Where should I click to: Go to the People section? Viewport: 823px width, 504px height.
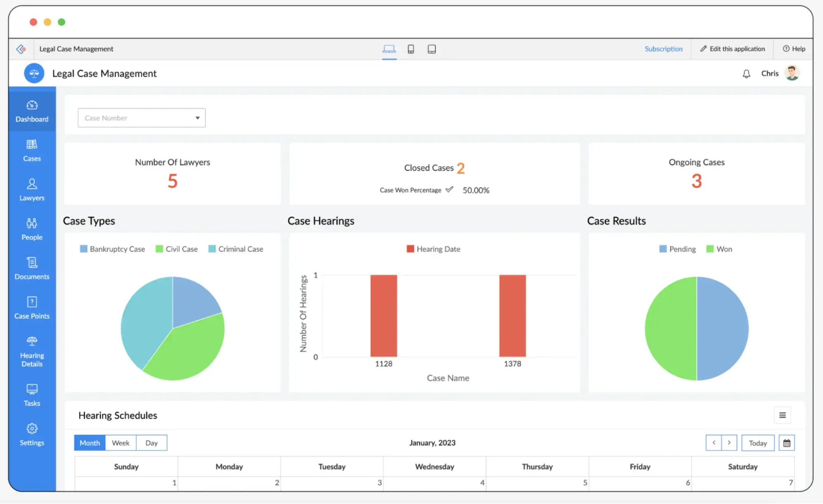(32, 229)
